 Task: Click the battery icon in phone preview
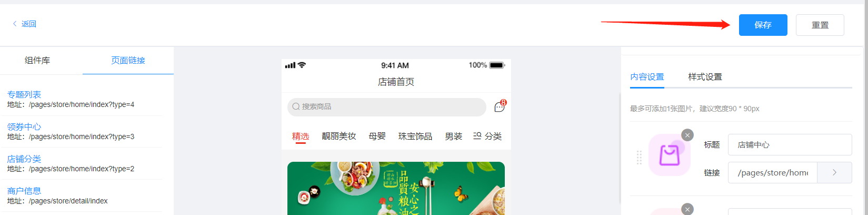[497, 65]
